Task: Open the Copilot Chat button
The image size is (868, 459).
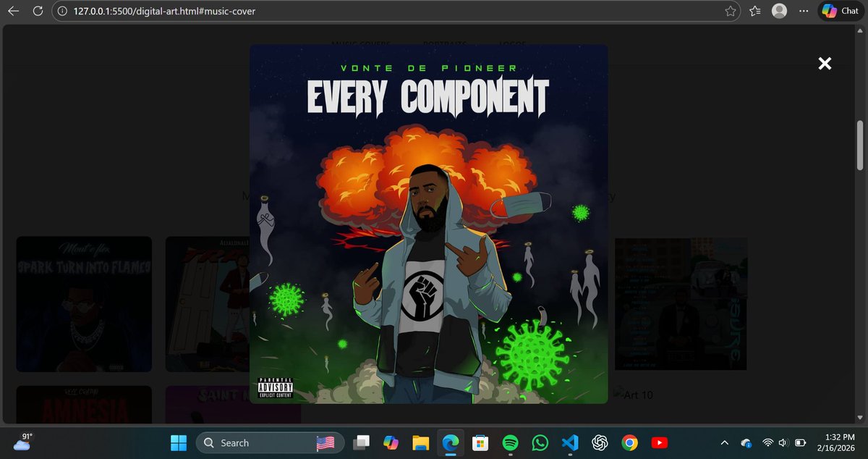Action: coord(841,11)
